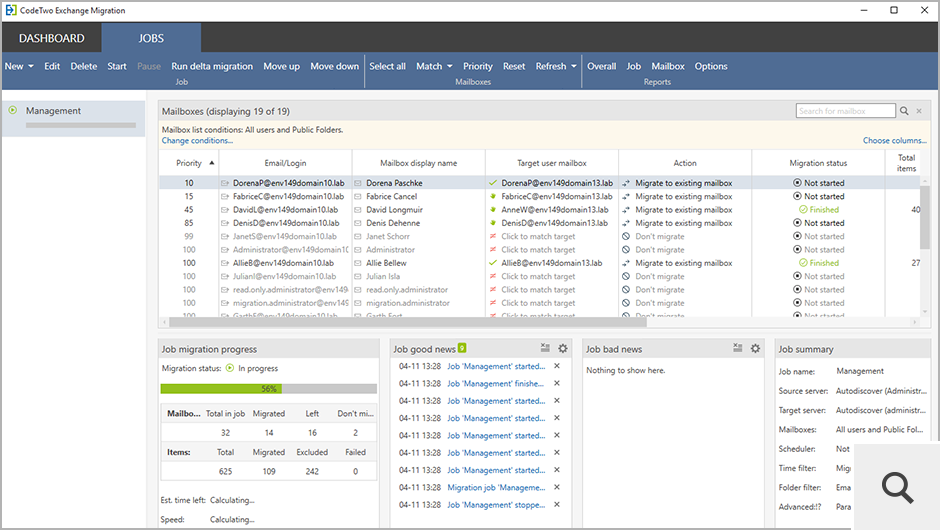Open the Job 'Management' stoppe... news link
Image resolution: width=940 pixels, height=530 pixels.
pyautogui.click(x=496, y=505)
